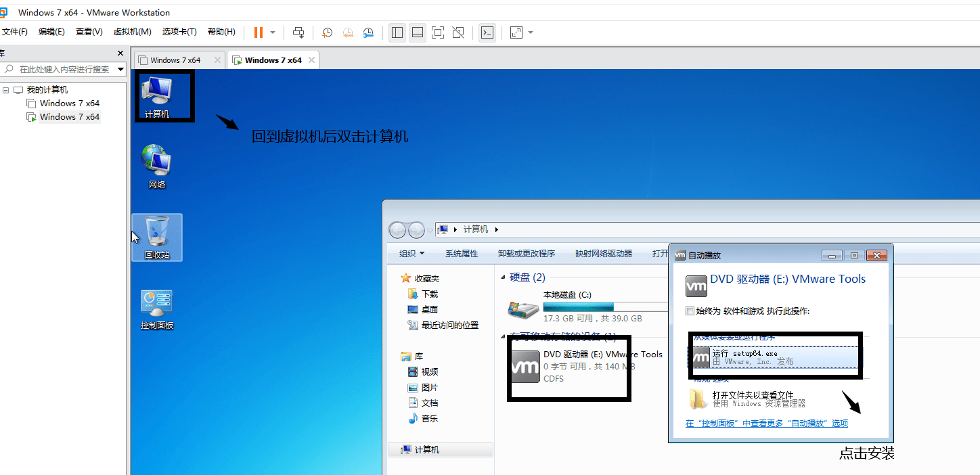Open dropdown arrow beside the pause button
Viewport: 980px width, 475px height.
[x=273, y=32]
